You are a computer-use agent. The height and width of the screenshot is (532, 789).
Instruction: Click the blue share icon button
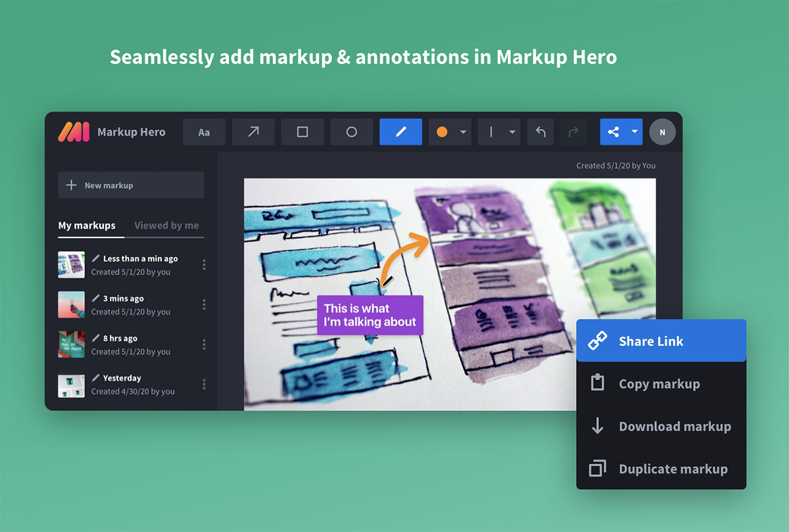pos(613,132)
